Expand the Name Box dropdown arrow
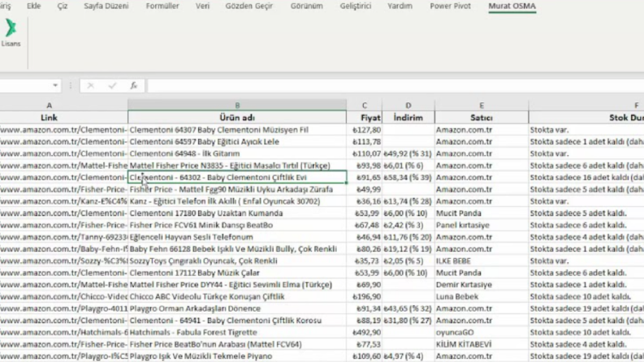 pyautogui.click(x=55, y=85)
